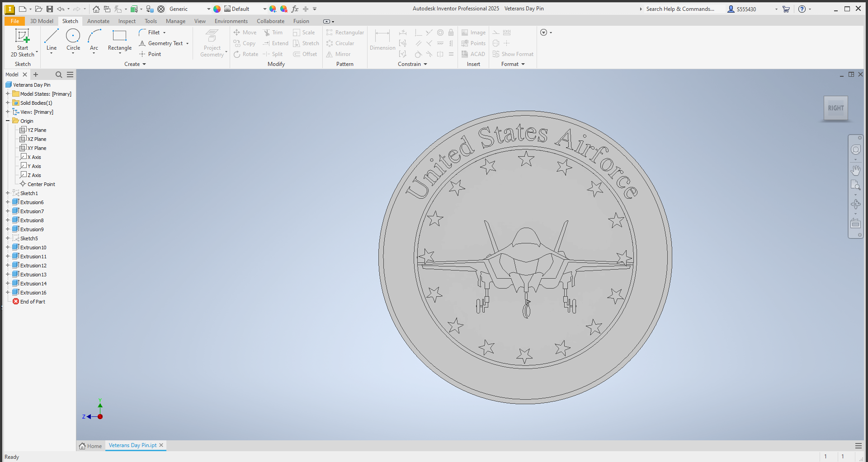Open the File menu
This screenshot has height=462, width=868.
point(14,21)
